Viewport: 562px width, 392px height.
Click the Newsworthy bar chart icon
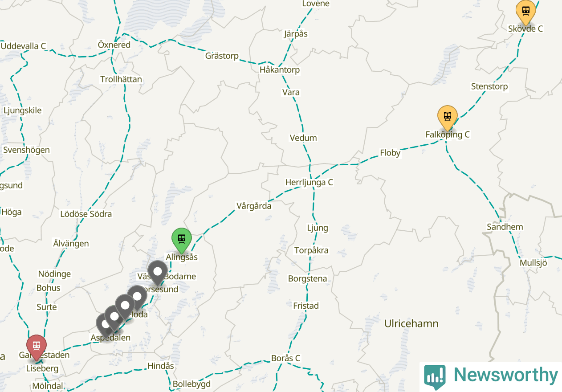(435, 376)
